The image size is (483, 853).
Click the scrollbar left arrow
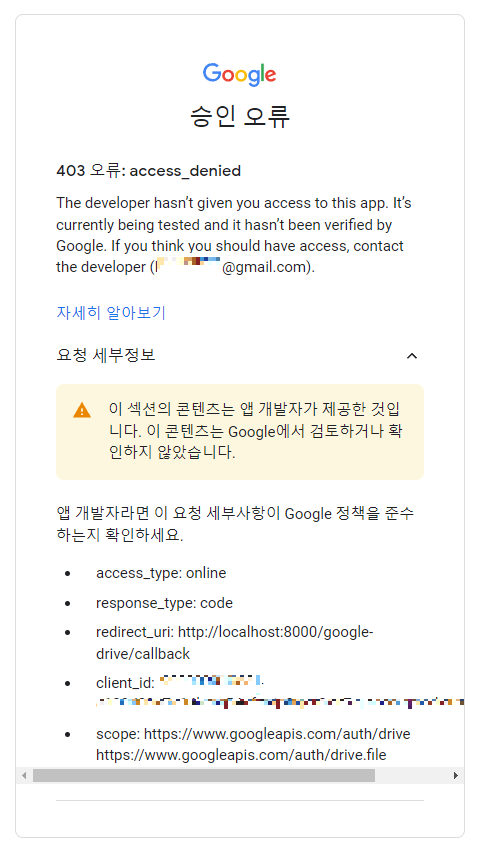pyautogui.click(x=24, y=775)
